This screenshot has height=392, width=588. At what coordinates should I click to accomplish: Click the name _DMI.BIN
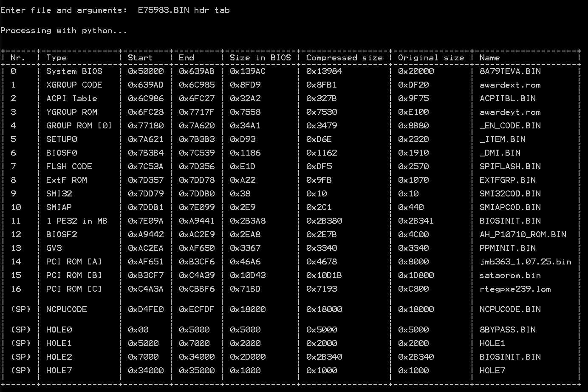(500, 153)
